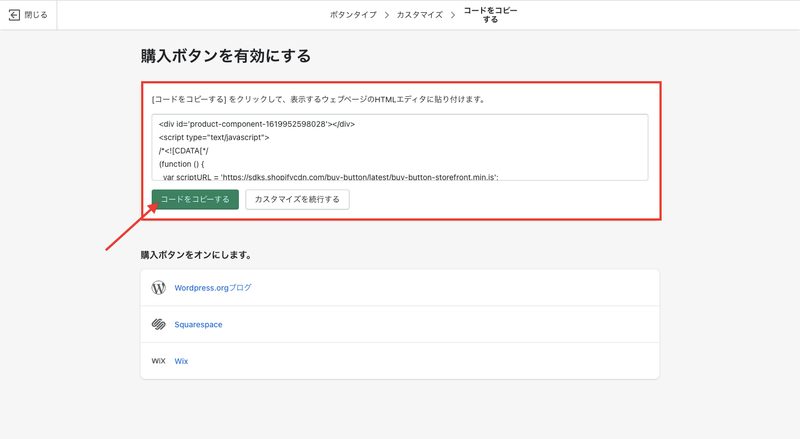The width and height of the screenshot is (800, 439).
Task: Click the Squarespace logo icon
Action: click(x=159, y=324)
